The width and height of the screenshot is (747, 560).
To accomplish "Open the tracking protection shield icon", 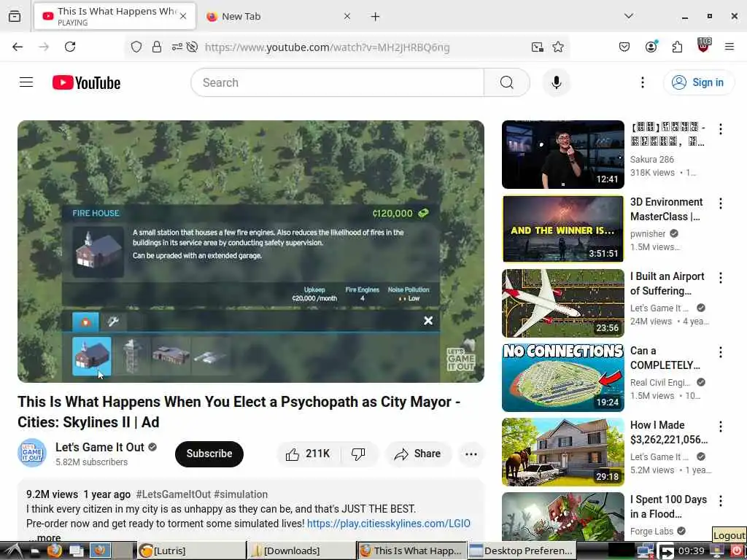I will (136, 47).
